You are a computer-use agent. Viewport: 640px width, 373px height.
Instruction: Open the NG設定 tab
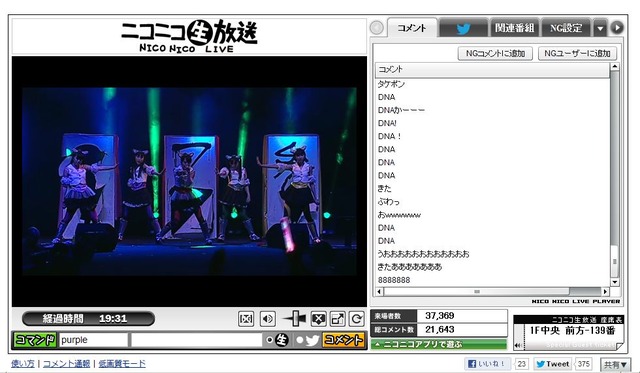tap(566, 28)
